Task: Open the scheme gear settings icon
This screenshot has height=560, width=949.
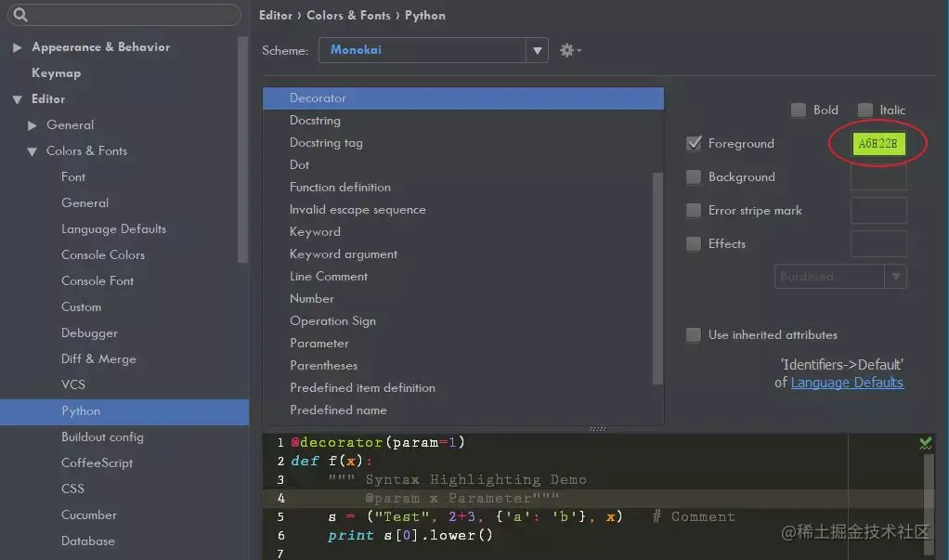Action: coord(569,50)
